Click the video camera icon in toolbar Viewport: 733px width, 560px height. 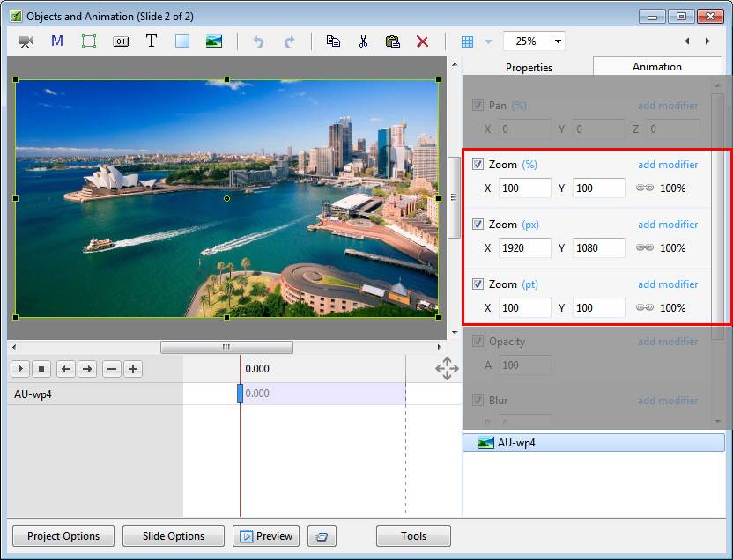coord(26,41)
